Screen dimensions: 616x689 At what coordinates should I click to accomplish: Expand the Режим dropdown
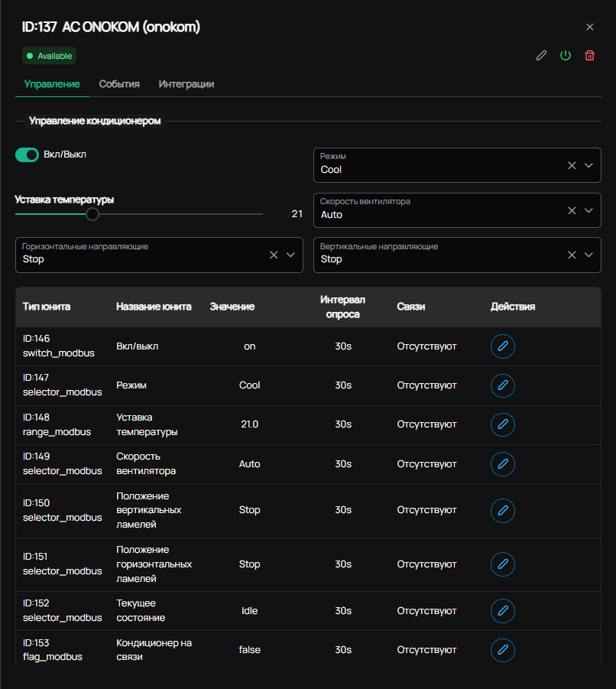coord(588,165)
